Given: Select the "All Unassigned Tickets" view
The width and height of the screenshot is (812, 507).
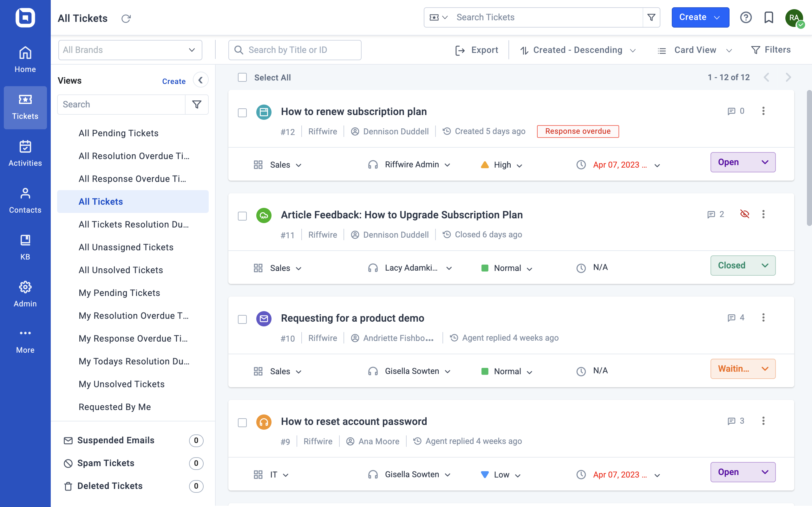Looking at the screenshot, I should 126,247.
